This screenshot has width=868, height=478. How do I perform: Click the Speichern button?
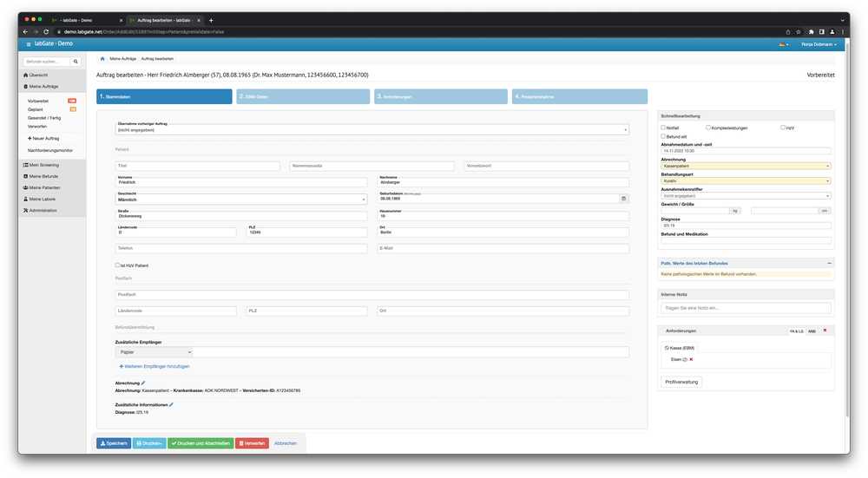tap(114, 443)
